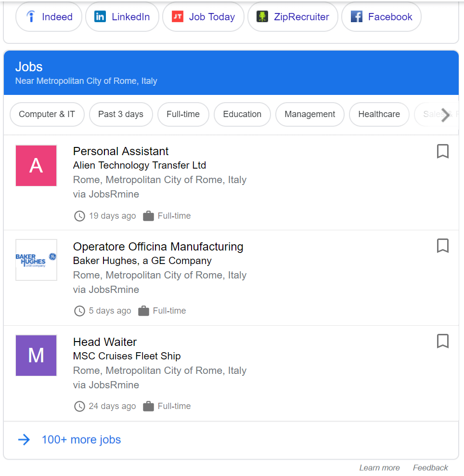Bookmark the Head Waiter job
Viewport: 464px width, 476px height.
(443, 341)
